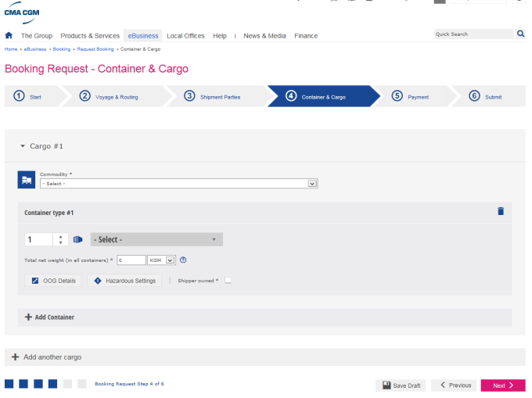Click the home icon in navigation bar
Image resolution: width=532 pixels, height=398 pixels.
[x=9, y=36]
